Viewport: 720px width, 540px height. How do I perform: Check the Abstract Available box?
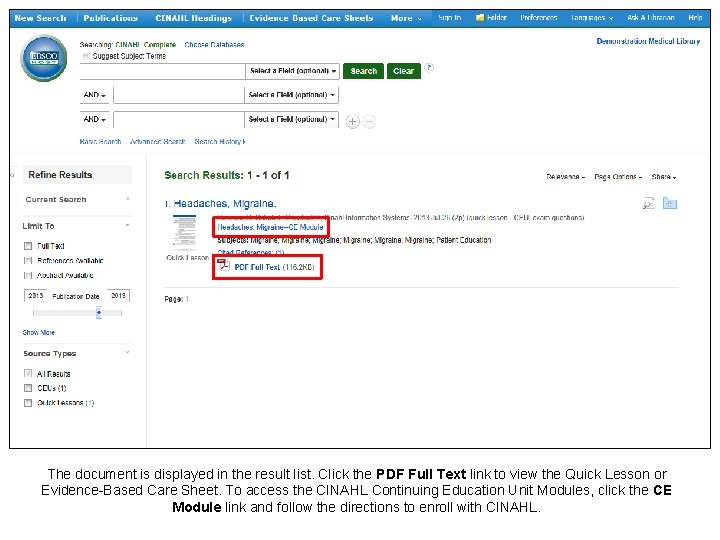coord(28,276)
